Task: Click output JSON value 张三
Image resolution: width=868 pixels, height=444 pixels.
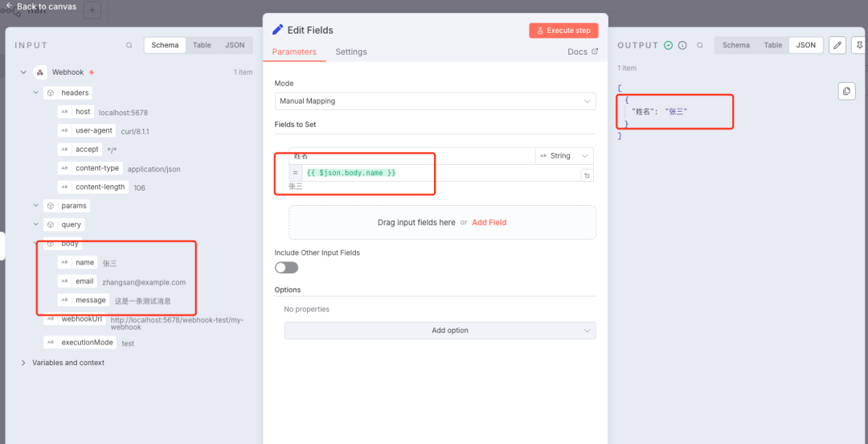Action: click(676, 112)
